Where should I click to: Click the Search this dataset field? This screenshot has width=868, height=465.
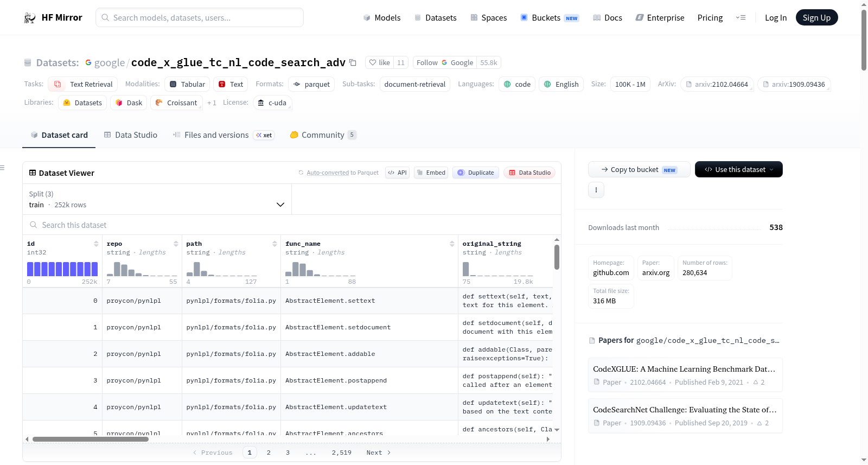[292, 225]
